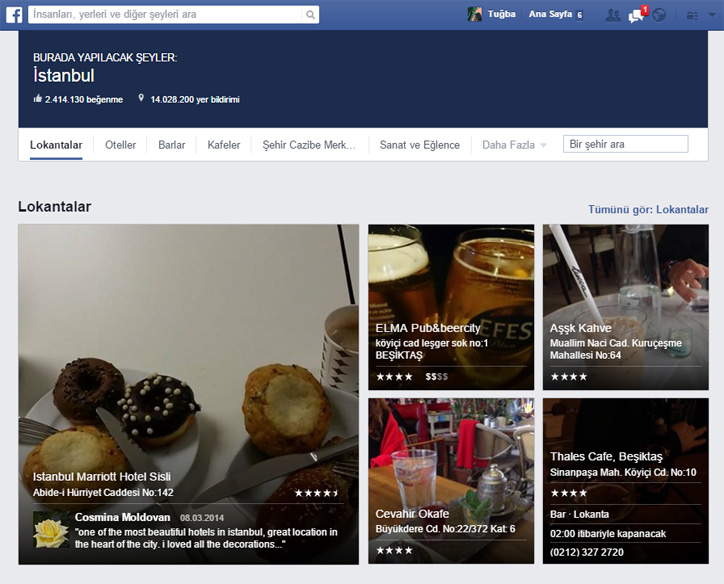724x584 pixels.
Task: Click 'Tümünü gör: Lokantalar' link
Action: click(x=648, y=210)
